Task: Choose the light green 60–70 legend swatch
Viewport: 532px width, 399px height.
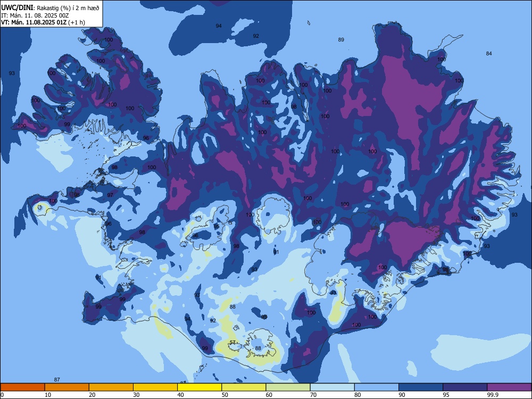Action: [288, 387]
